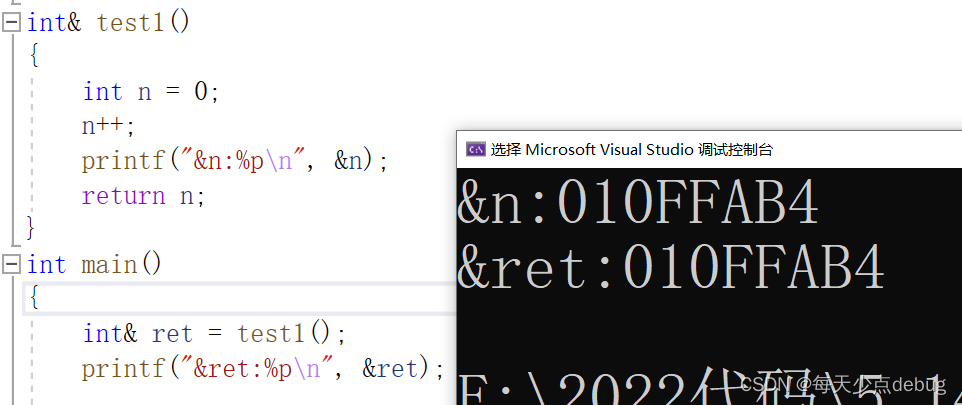Image resolution: width=962 pixels, height=405 pixels.
Task: Click the debug console window icon
Action: (x=475, y=149)
